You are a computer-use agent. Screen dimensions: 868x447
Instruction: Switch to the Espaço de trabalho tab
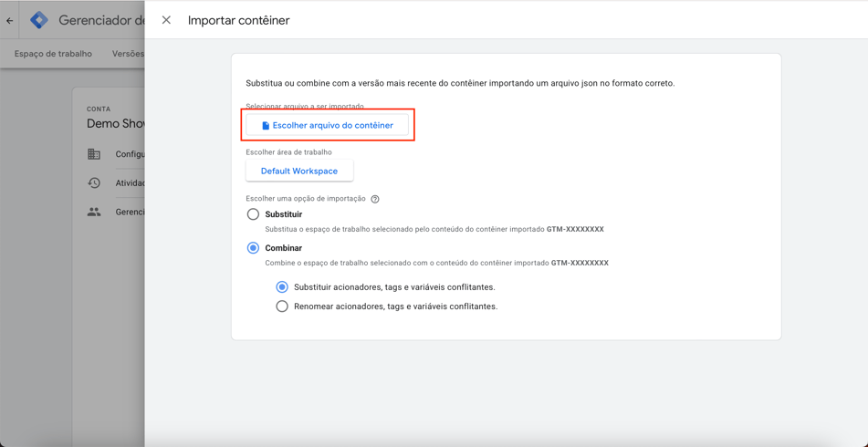pyautogui.click(x=53, y=54)
